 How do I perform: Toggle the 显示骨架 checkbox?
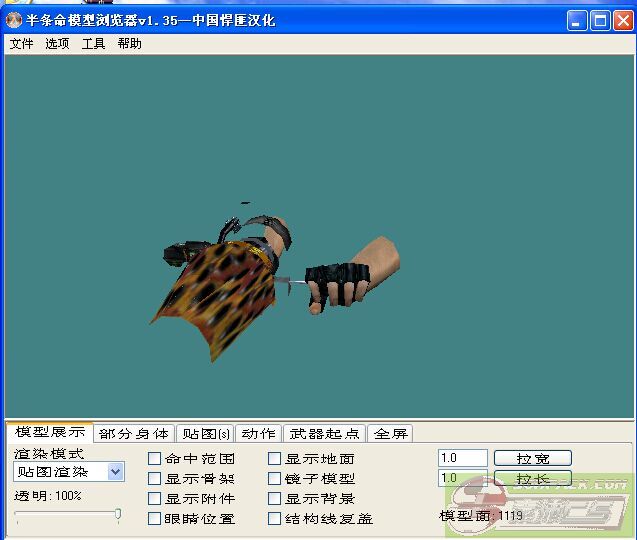155,479
